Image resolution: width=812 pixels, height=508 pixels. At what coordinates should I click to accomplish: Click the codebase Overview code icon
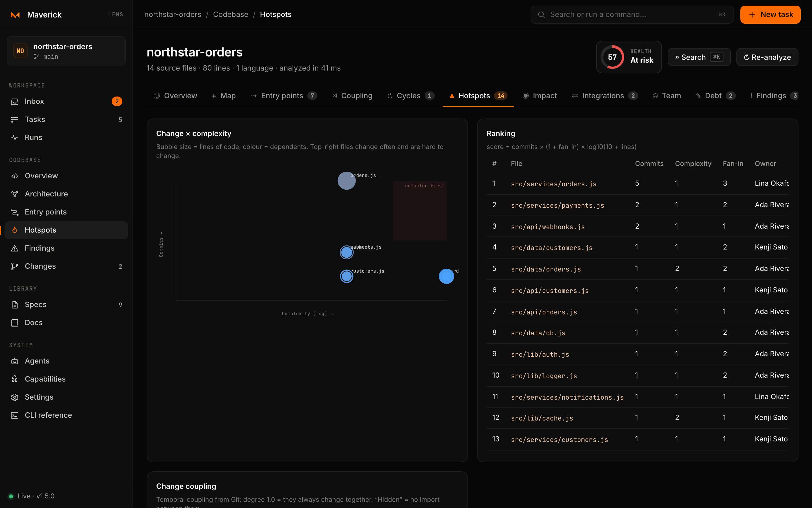[x=15, y=176]
